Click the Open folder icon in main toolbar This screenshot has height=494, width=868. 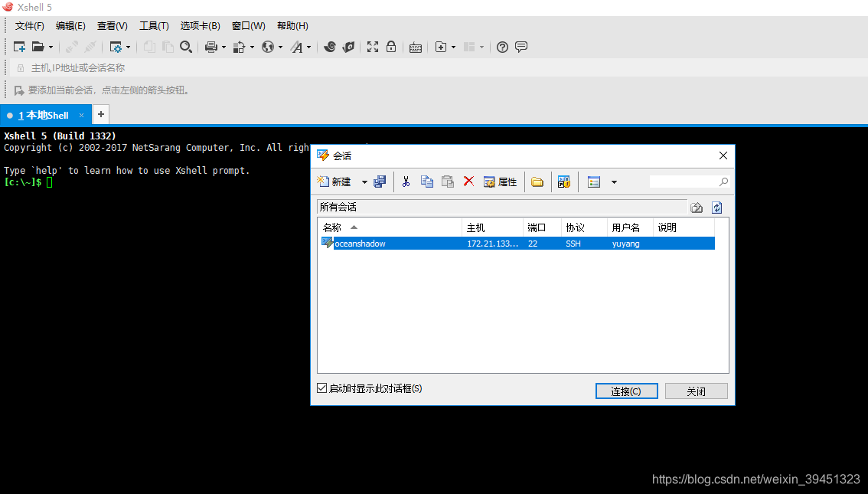[x=38, y=47]
